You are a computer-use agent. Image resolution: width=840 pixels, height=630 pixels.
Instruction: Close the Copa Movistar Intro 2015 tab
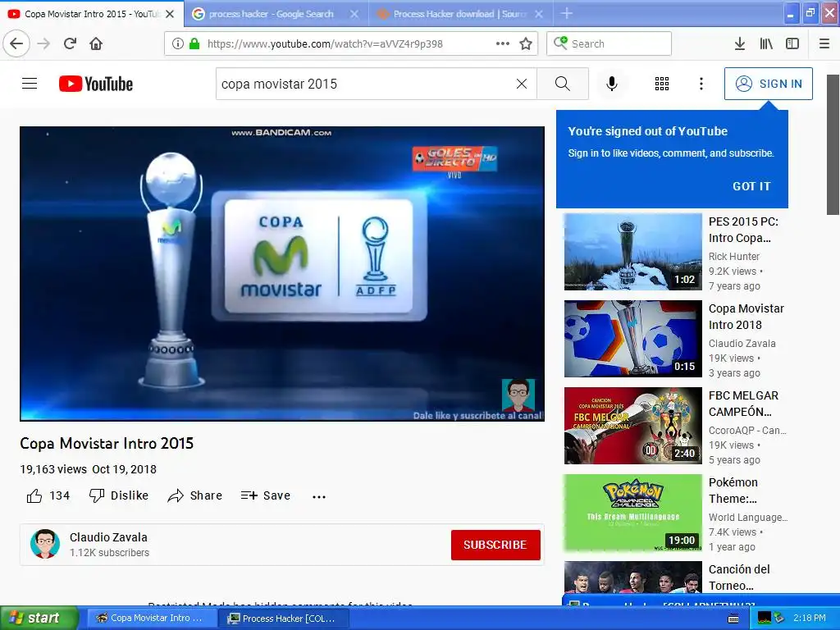click(170, 14)
